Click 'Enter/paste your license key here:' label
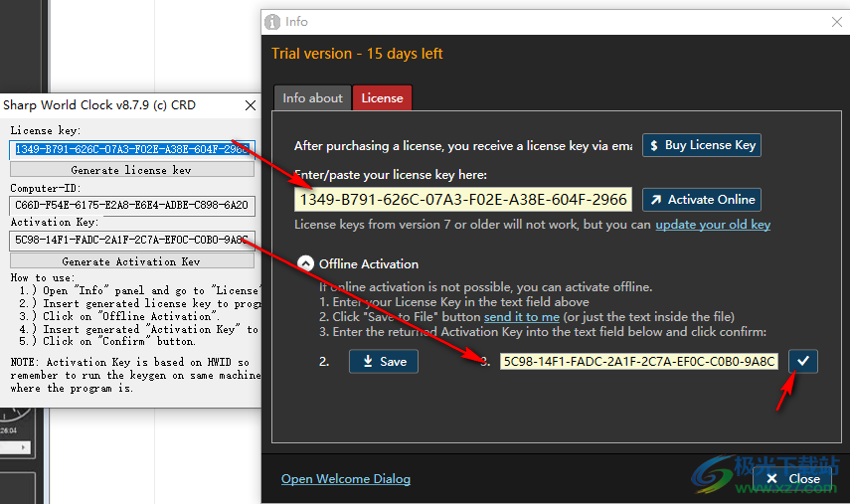The height and width of the screenshot is (504, 850). click(x=391, y=175)
